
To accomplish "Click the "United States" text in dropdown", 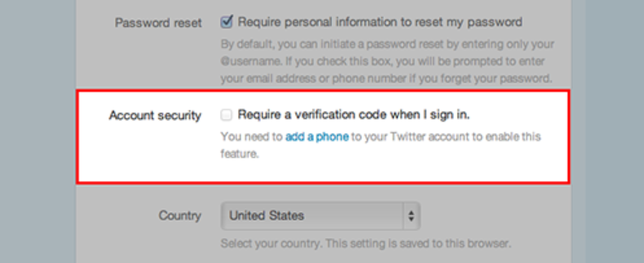I will click(267, 216).
